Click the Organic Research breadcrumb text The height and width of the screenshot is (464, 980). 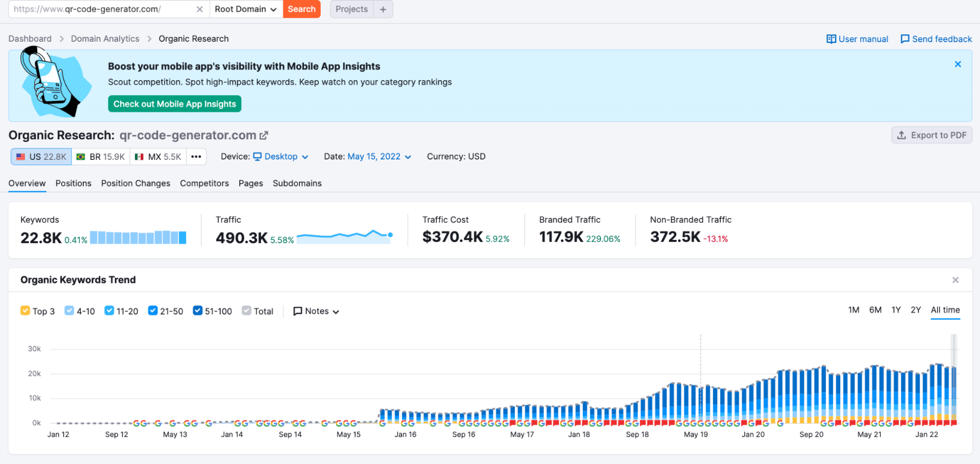[x=194, y=39]
